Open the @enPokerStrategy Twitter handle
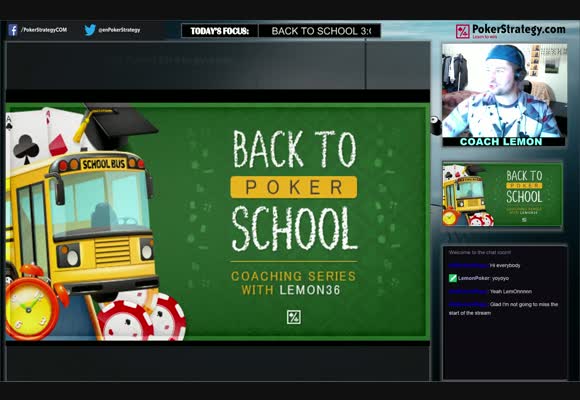Image resolution: width=580 pixels, height=400 pixels. [119, 30]
